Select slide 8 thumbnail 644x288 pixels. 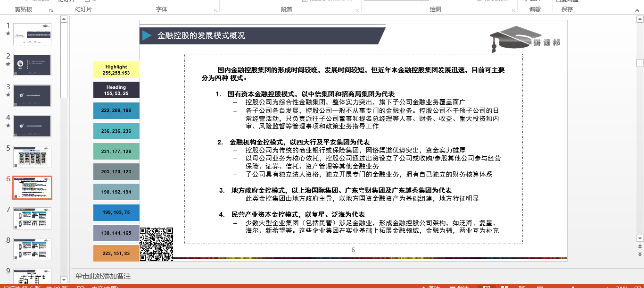pyautogui.click(x=33, y=249)
